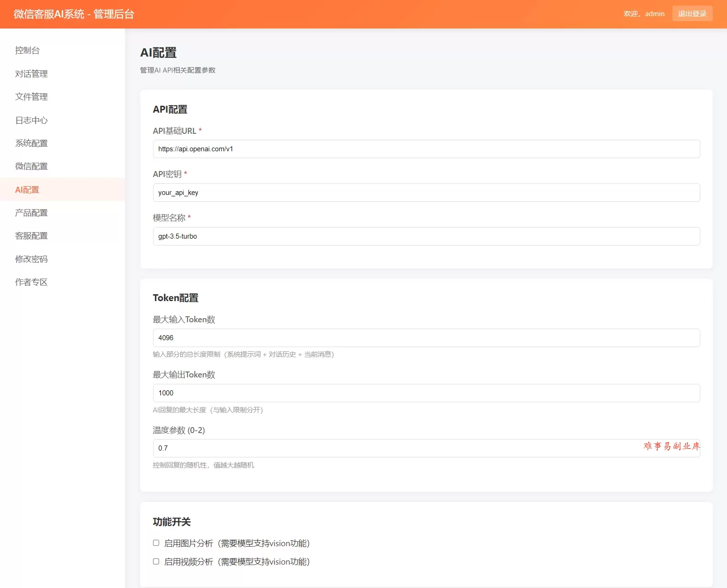Click the 退出登录 button
The image size is (727, 588).
tap(692, 13)
